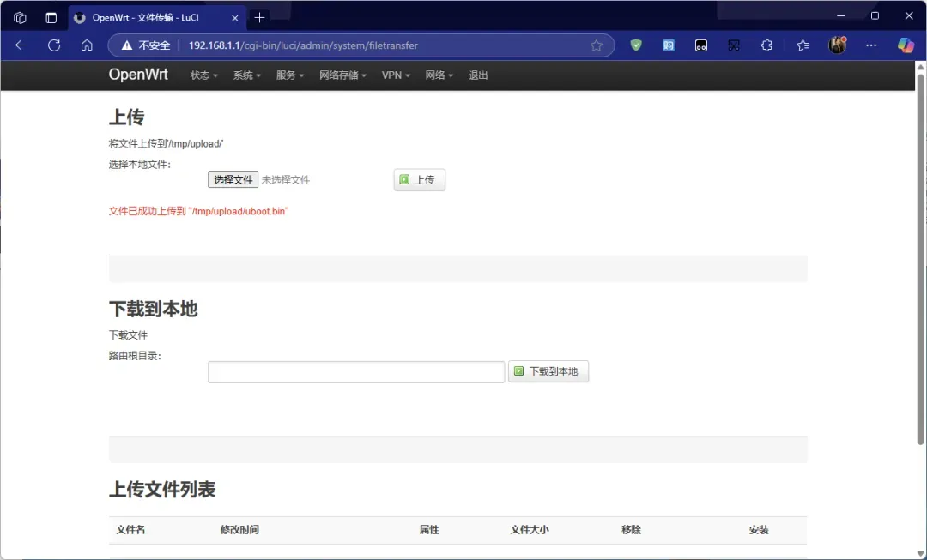Open the green shield extension icon

[636, 45]
